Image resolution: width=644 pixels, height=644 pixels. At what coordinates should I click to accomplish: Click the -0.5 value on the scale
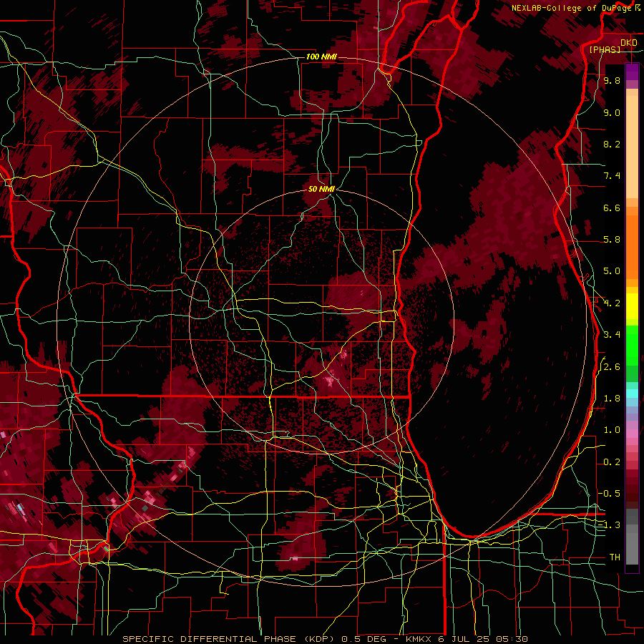(x=610, y=494)
